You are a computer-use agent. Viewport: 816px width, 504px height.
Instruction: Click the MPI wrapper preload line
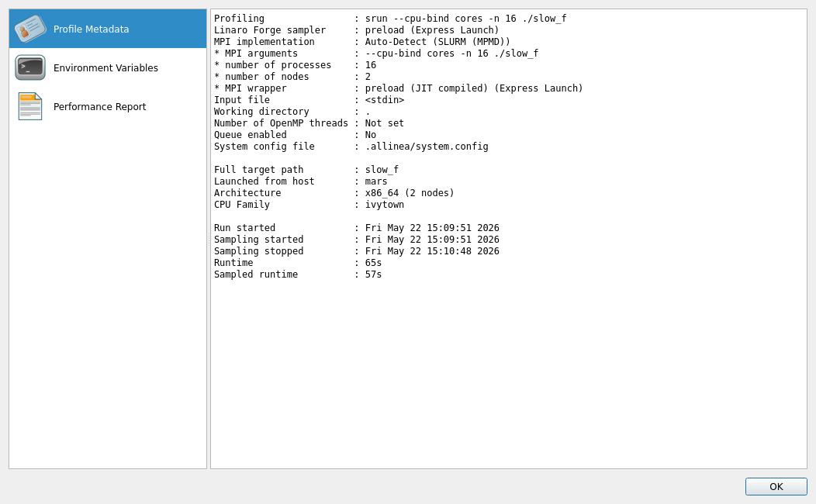[398, 88]
